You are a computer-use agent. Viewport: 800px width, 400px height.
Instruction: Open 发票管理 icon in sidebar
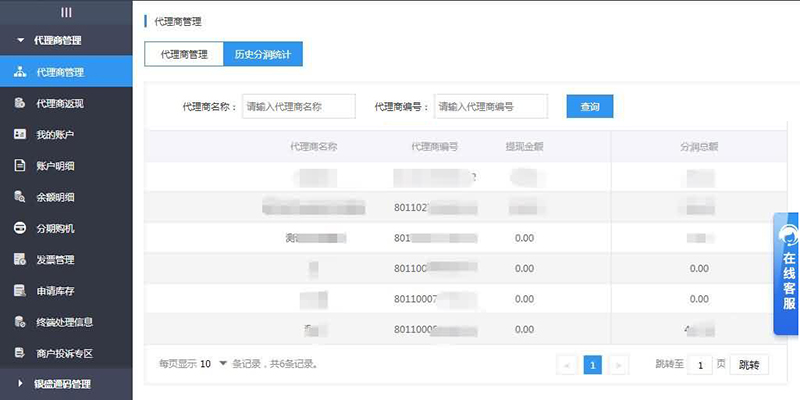[20, 259]
